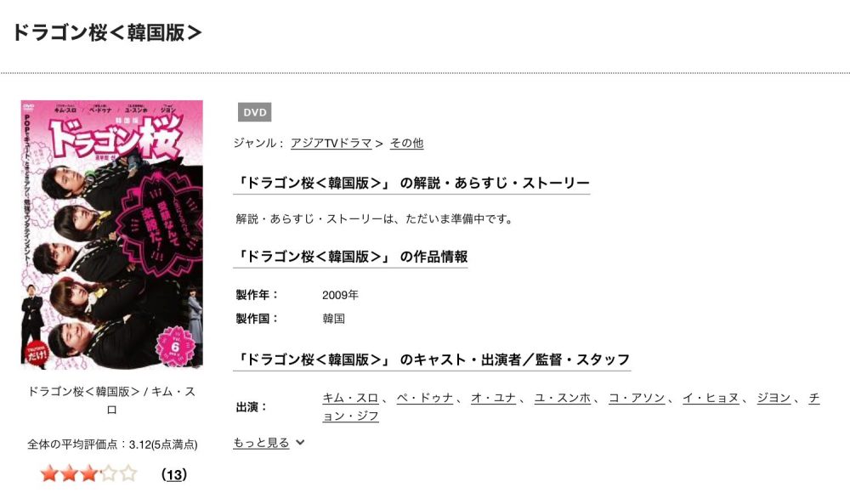Click the third red rating star
Viewport: 850px width, 504px height.
click(x=89, y=473)
